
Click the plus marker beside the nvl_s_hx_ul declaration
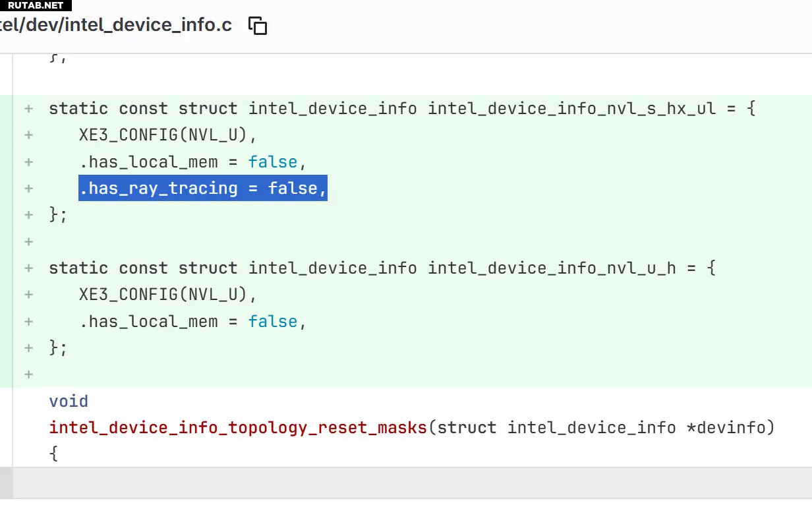[x=28, y=109]
